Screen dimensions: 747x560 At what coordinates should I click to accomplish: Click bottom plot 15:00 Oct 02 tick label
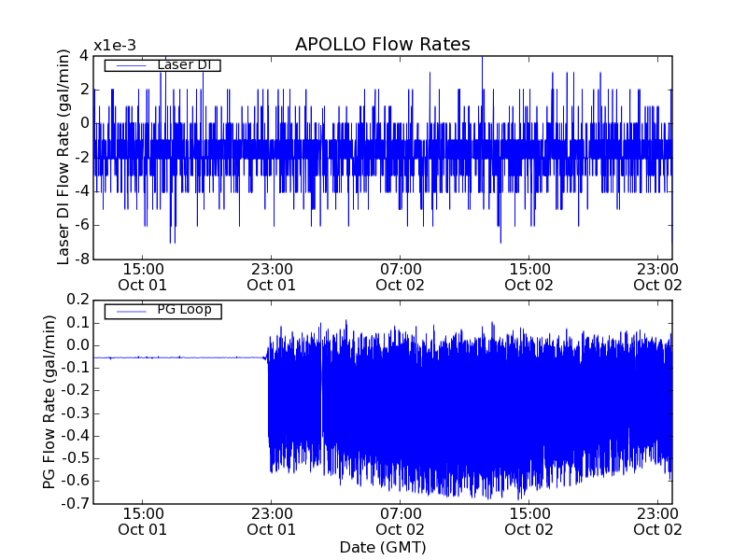coord(529,522)
